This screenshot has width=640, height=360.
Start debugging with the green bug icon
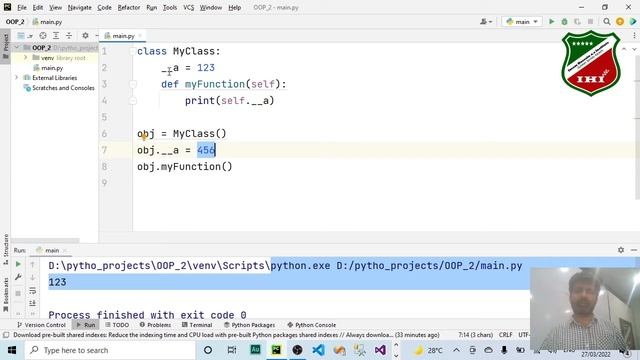(x=564, y=22)
